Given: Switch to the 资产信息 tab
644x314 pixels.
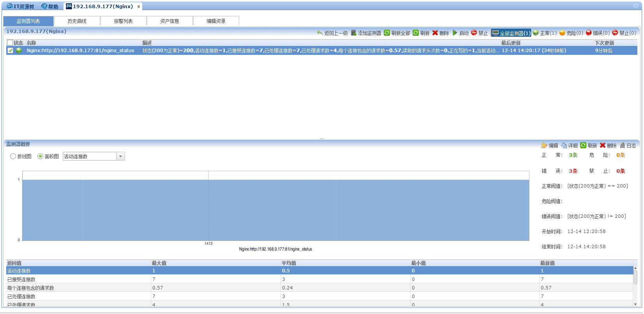Looking at the screenshot, I should 170,21.
